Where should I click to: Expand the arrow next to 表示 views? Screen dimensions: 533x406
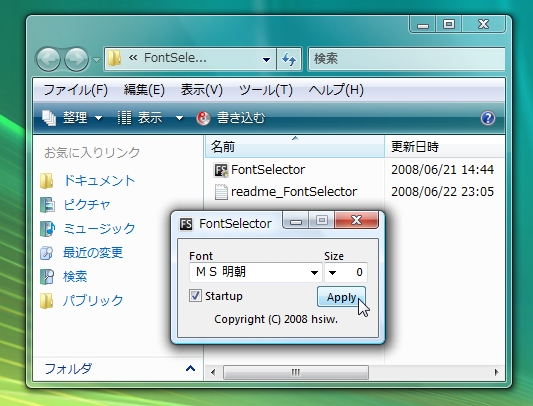[x=179, y=118]
